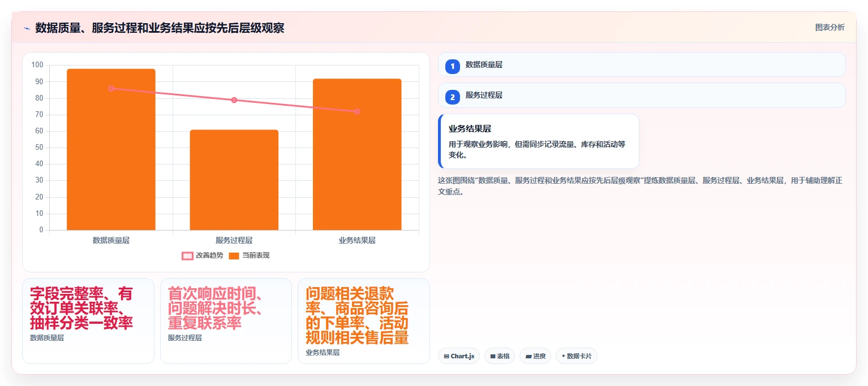Click the orange 当前表现 legend swatch
Viewport: 868px width, 386px height.
point(234,256)
